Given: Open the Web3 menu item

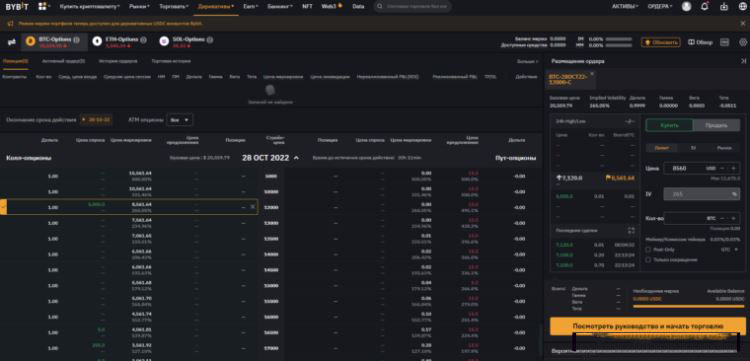Looking at the screenshot, I should [331, 7].
